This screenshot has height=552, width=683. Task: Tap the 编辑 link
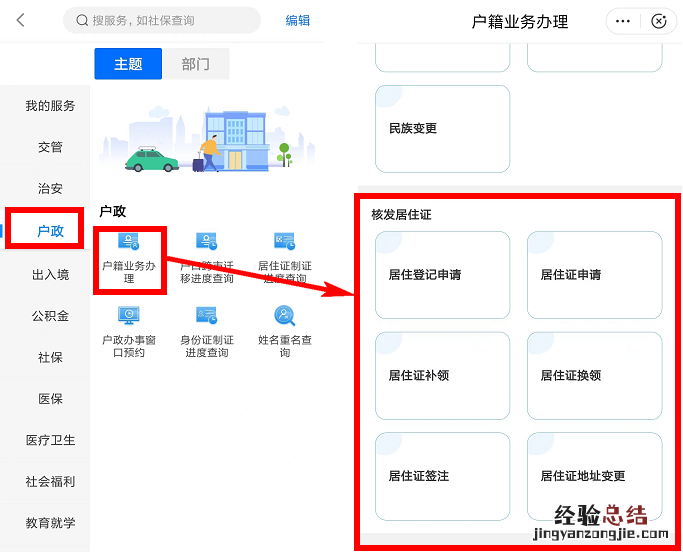pos(298,20)
